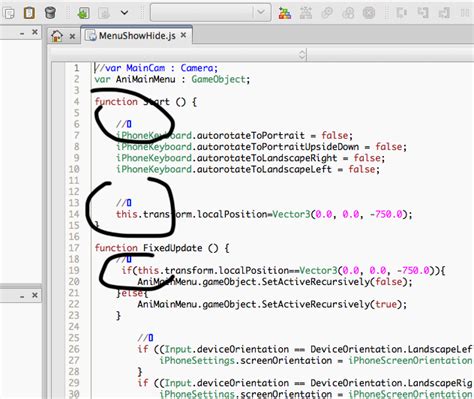Click 'false' value on line 10
Screen dimensions: 474x399
pos(362,169)
